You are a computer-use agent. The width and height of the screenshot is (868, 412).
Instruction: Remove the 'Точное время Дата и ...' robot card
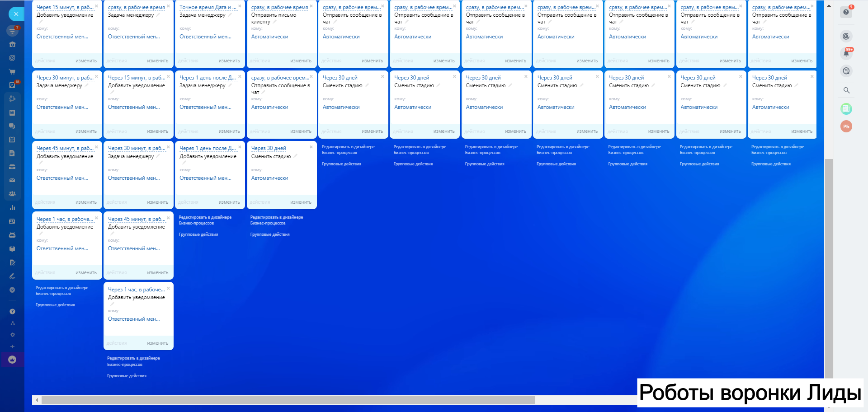240,6
